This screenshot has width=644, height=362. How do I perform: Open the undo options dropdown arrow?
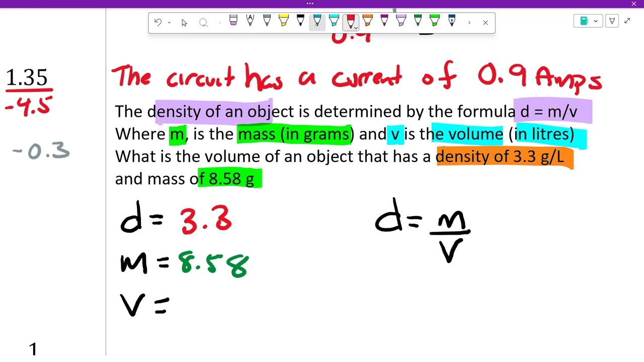[x=169, y=22]
